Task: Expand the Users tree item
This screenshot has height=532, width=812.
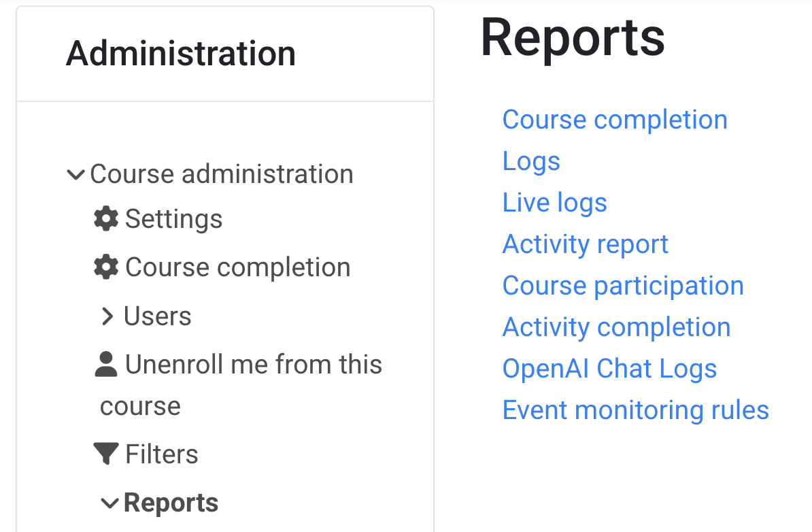Action: tap(157, 316)
